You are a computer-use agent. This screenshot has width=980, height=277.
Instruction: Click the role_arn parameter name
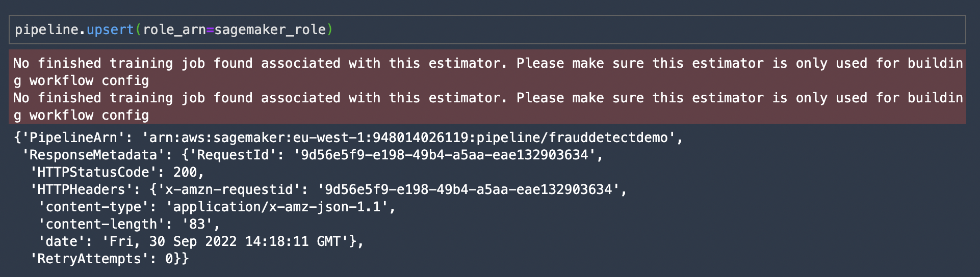pyautogui.click(x=174, y=30)
